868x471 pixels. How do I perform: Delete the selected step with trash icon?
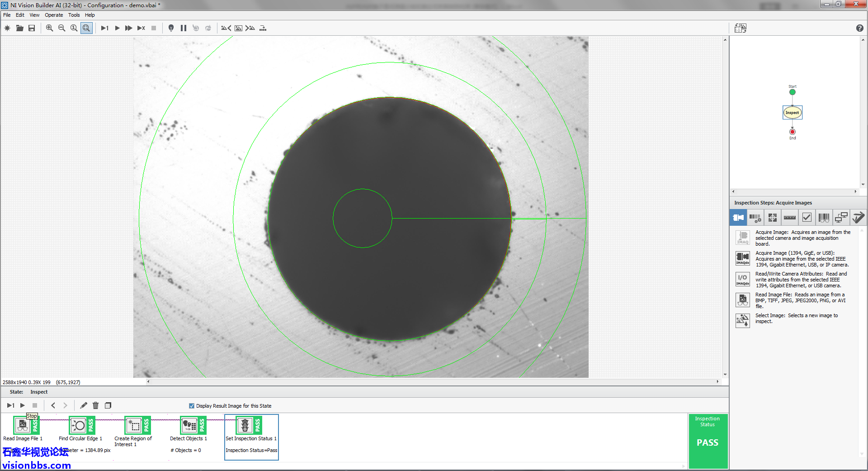click(x=95, y=405)
